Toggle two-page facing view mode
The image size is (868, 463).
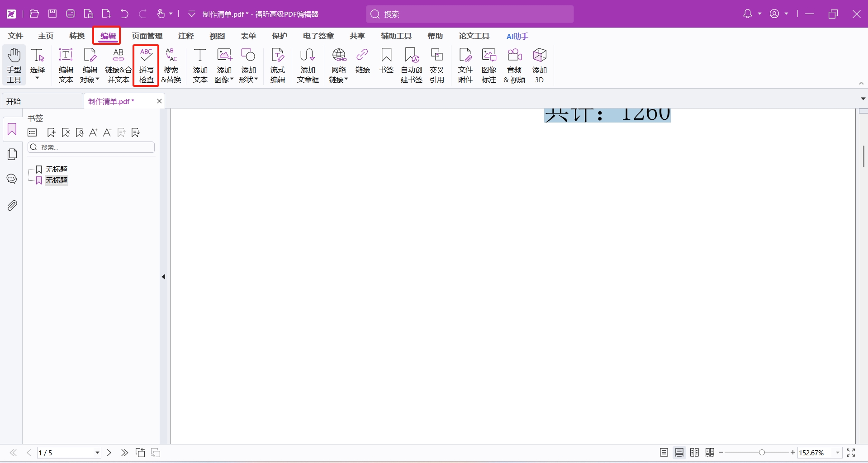pos(694,453)
